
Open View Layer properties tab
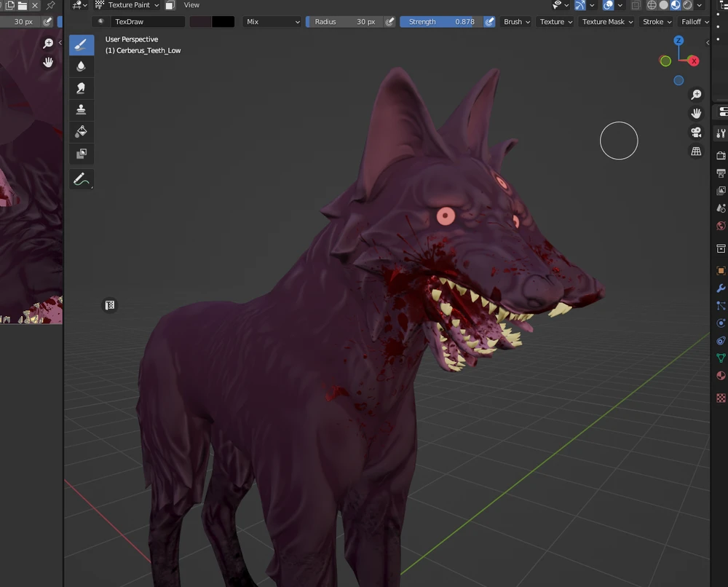click(x=721, y=191)
